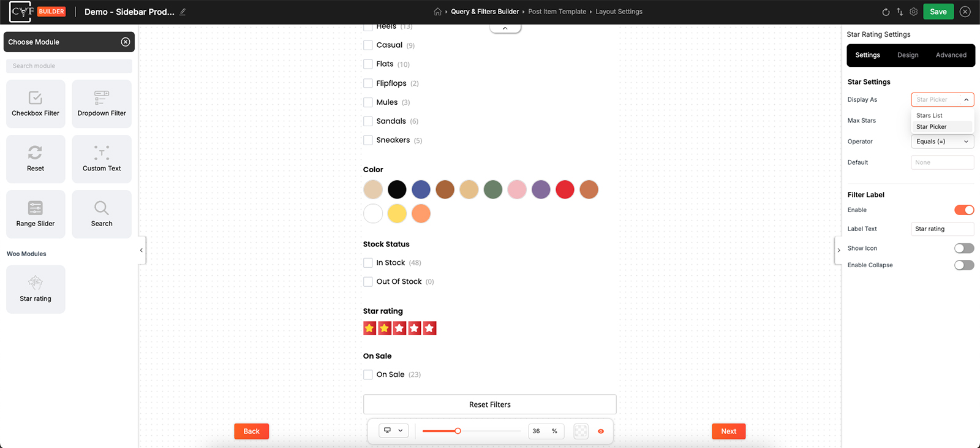Screen dimensions: 980x448
Task: Add the Reset module
Action: pos(36,159)
